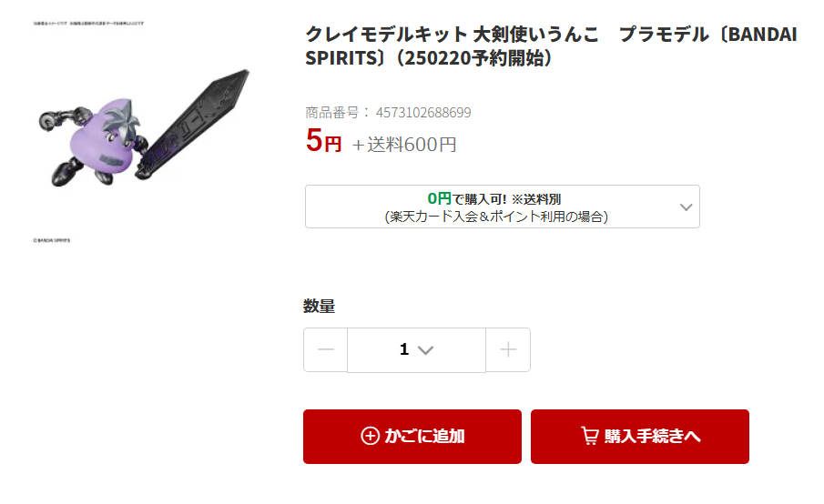Viewport: 824px width, 504px height.
Task: Select the product number 4573102688699
Action: 423,112
